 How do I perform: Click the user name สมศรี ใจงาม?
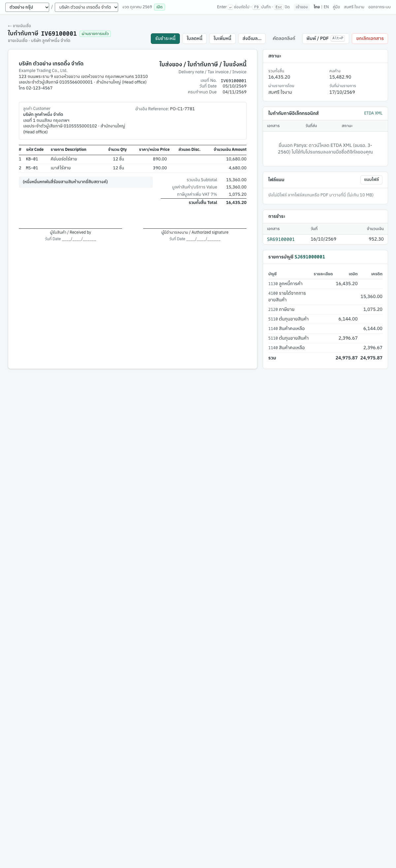(x=354, y=7)
